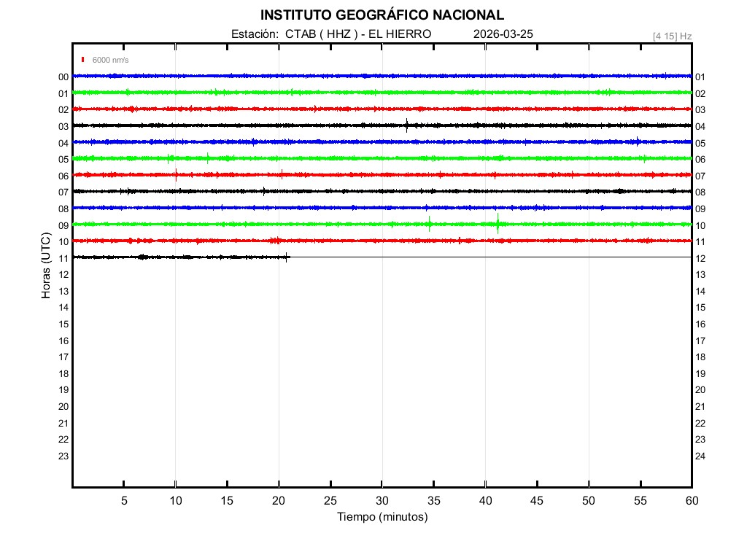This screenshot has width=747, height=560.
Task: Click the spike near minute 35 on green trace 09
Action: [430, 224]
